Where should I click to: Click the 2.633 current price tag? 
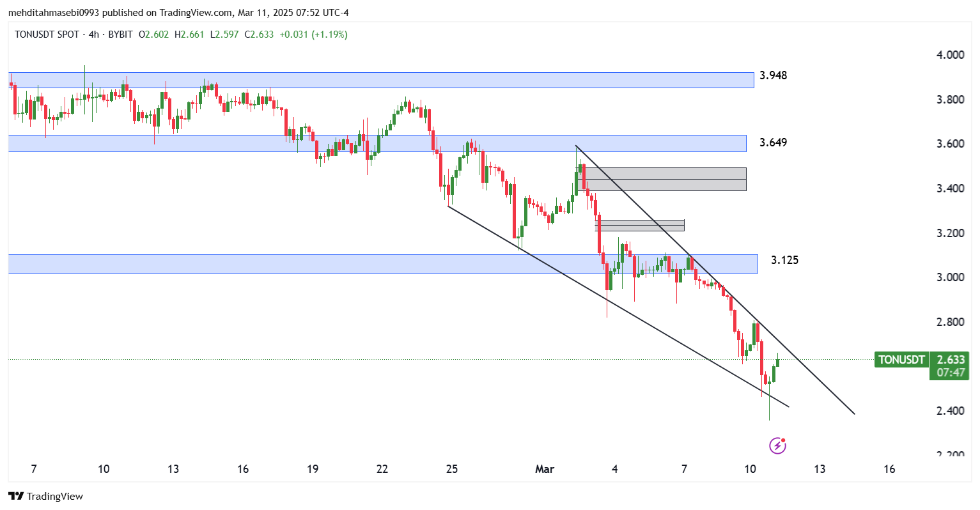coord(951,360)
